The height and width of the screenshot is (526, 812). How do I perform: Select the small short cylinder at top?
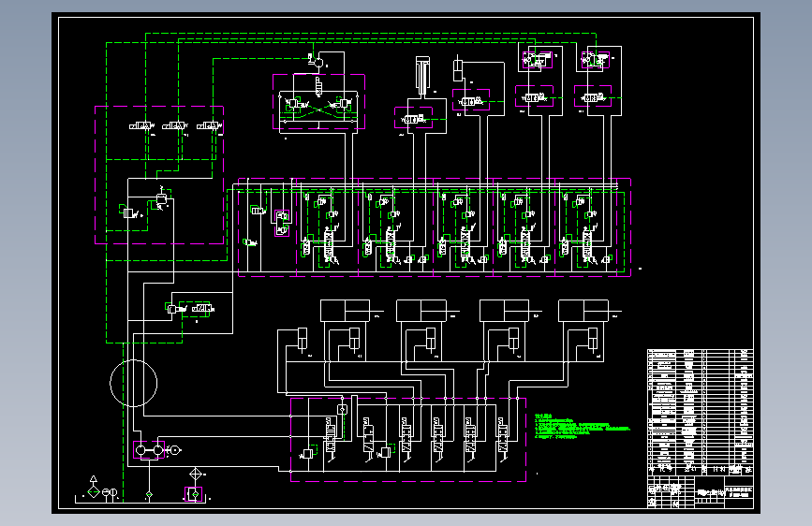click(x=458, y=70)
